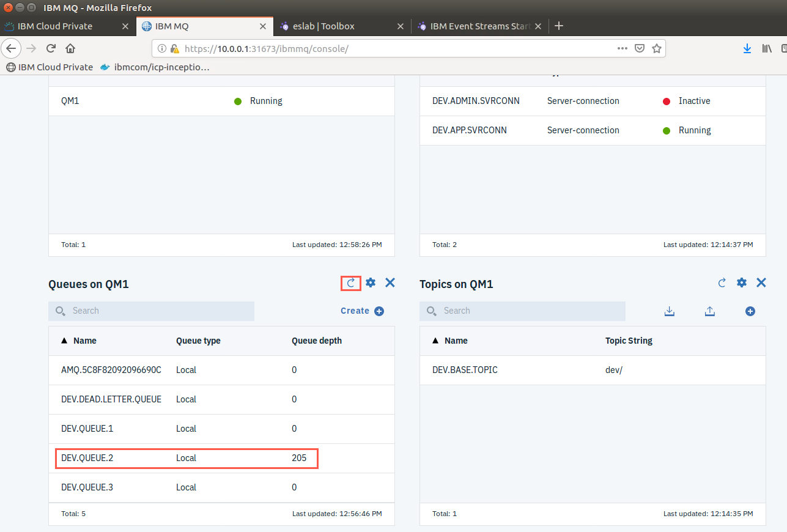Close the eslab | Toolbox tab
787x532 pixels.
pos(401,26)
